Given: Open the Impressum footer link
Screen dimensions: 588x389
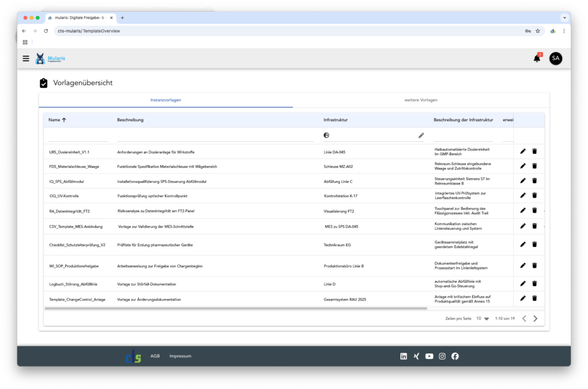Looking at the screenshot, I should click(180, 356).
